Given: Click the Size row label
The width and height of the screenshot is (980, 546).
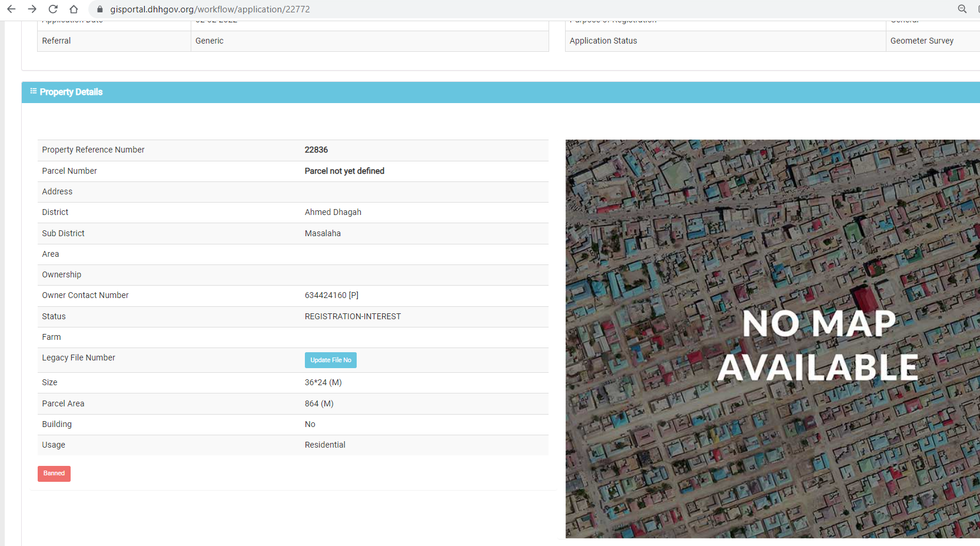Looking at the screenshot, I should tap(49, 382).
